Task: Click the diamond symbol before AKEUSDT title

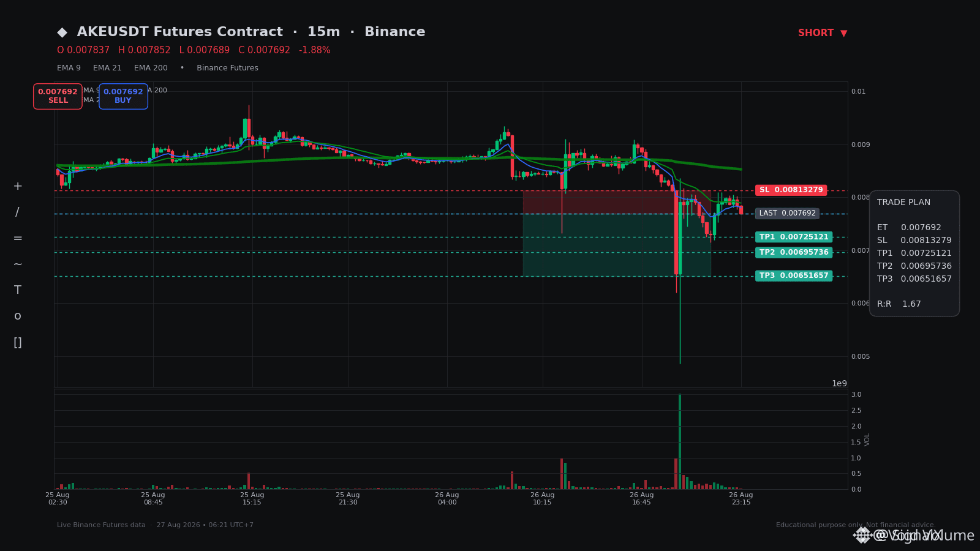Action: tap(62, 32)
